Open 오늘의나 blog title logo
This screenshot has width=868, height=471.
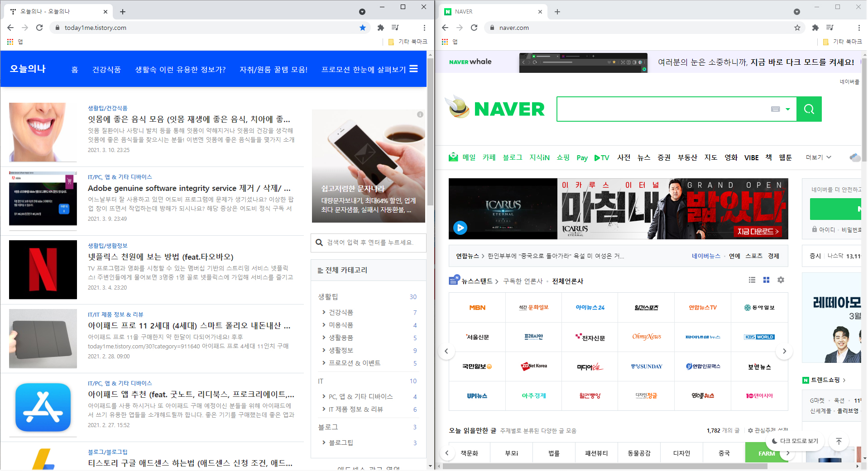click(x=28, y=69)
